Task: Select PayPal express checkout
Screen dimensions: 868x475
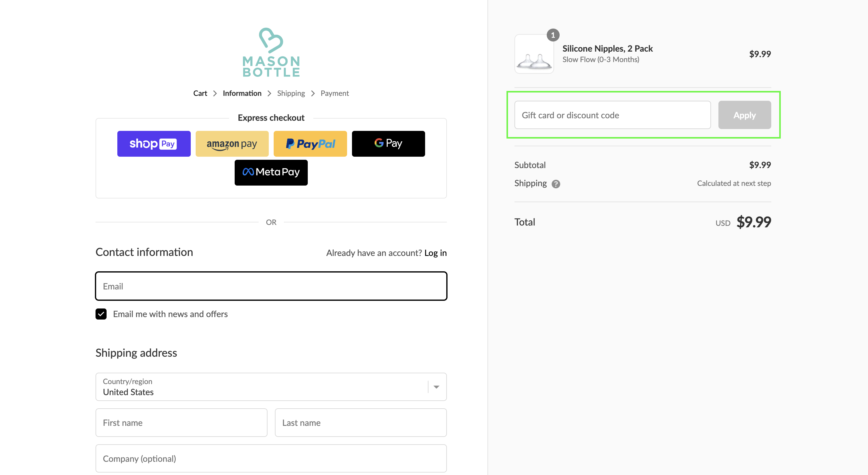Action: point(310,143)
